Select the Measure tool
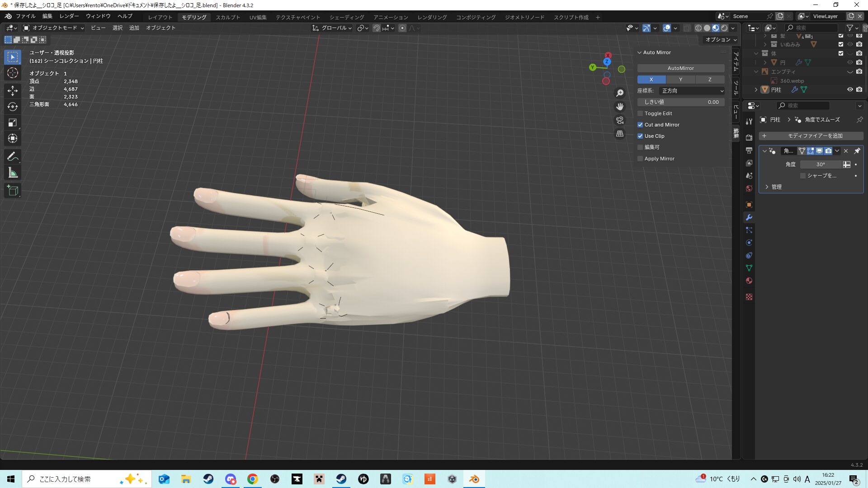This screenshot has height=488, width=868. pyautogui.click(x=13, y=173)
